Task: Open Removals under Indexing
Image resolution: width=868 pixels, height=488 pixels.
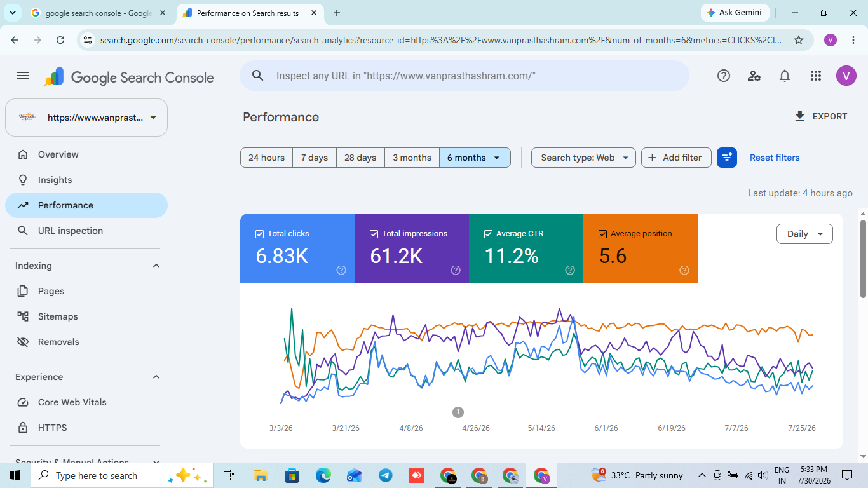Action: pos(86,342)
